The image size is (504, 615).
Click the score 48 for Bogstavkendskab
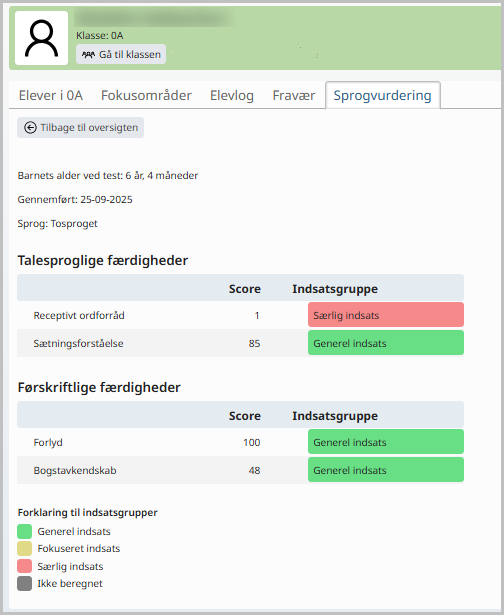pyautogui.click(x=254, y=470)
